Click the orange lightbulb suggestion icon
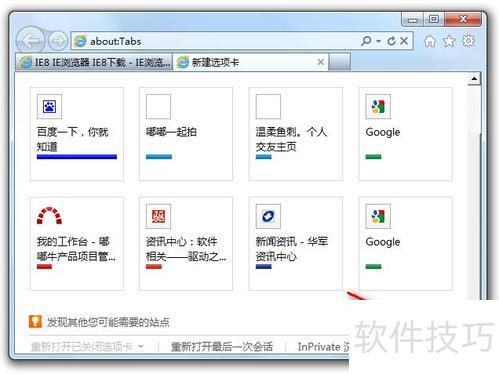Screen dimensions: 499x374 point(35,322)
